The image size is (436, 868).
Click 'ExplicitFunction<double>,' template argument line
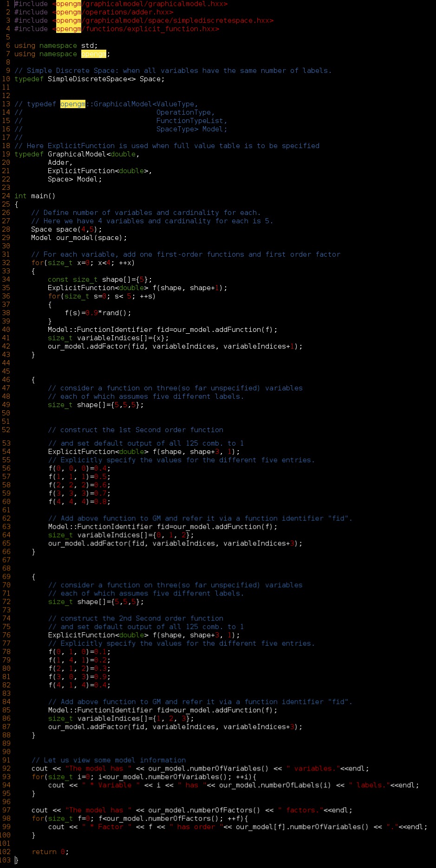pos(100,171)
